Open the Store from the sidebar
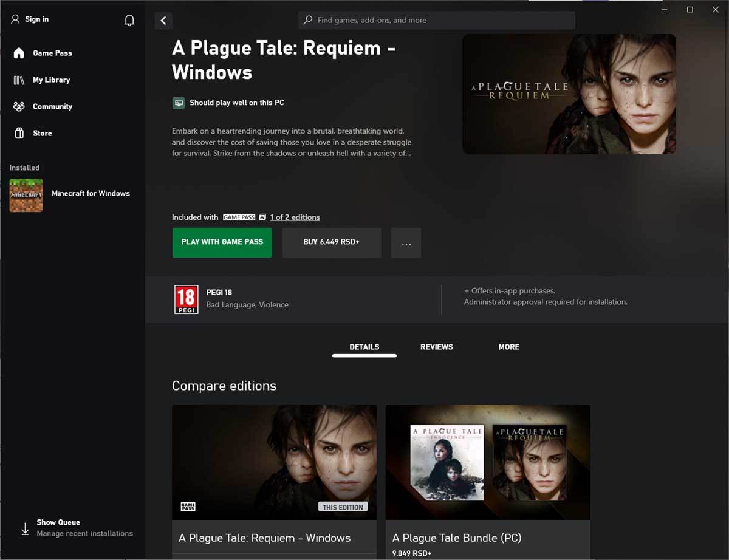Viewport: 729px width, 560px height. [x=43, y=133]
